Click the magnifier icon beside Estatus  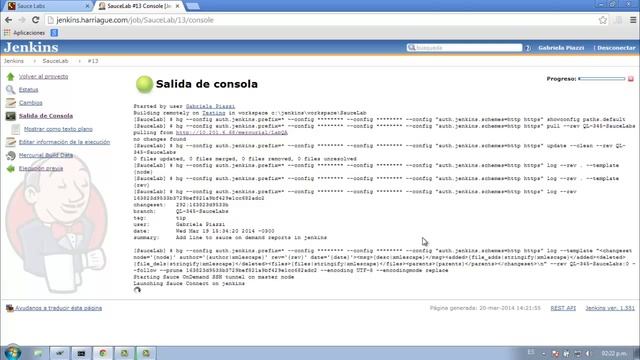[x=11, y=89]
